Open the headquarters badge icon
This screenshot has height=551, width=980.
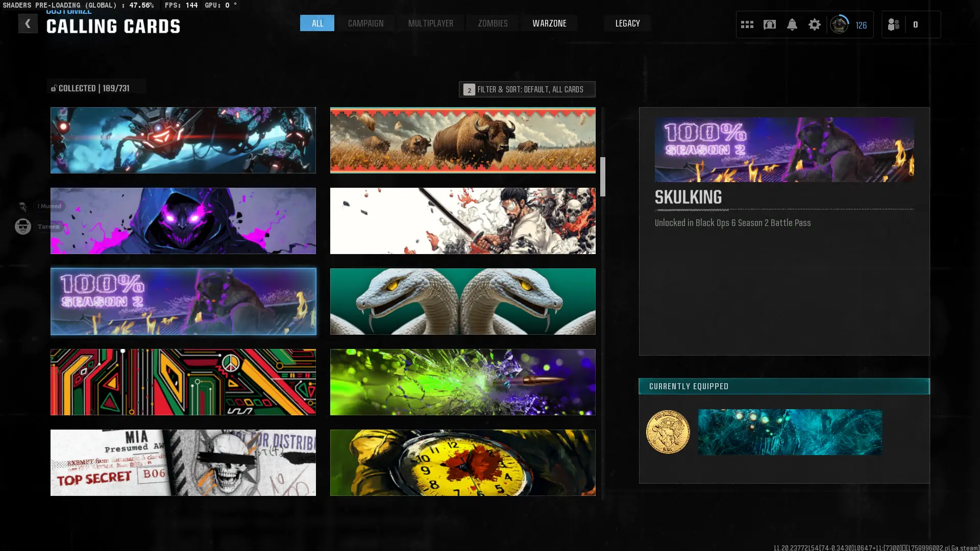pyautogui.click(x=769, y=24)
